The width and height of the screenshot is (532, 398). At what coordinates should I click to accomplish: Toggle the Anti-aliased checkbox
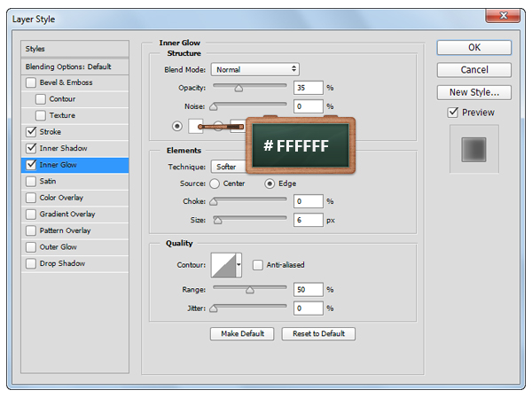(x=258, y=265)
